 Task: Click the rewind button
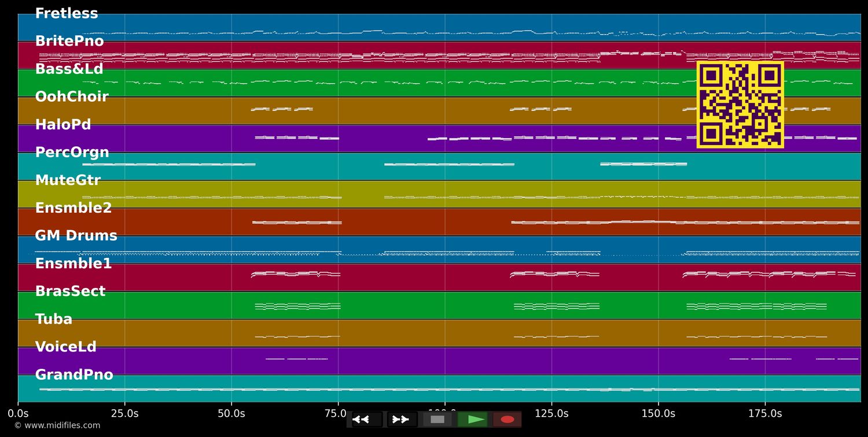click(367, 420)
